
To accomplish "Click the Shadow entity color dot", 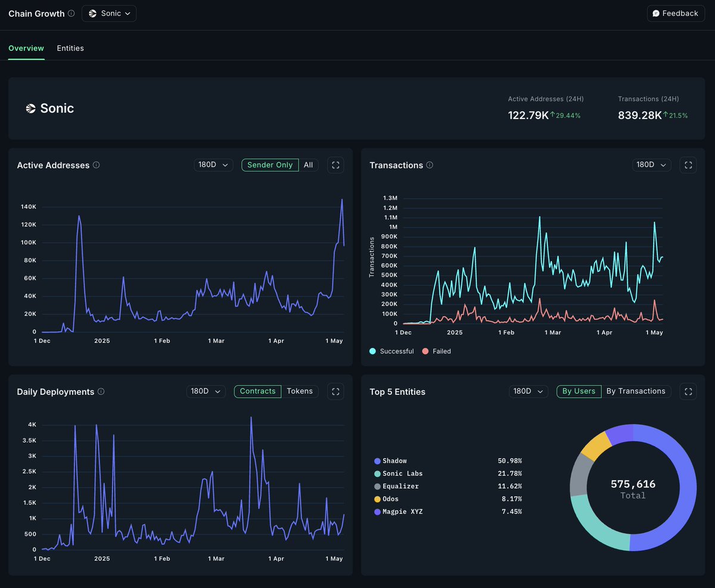I will click(377, 461).
